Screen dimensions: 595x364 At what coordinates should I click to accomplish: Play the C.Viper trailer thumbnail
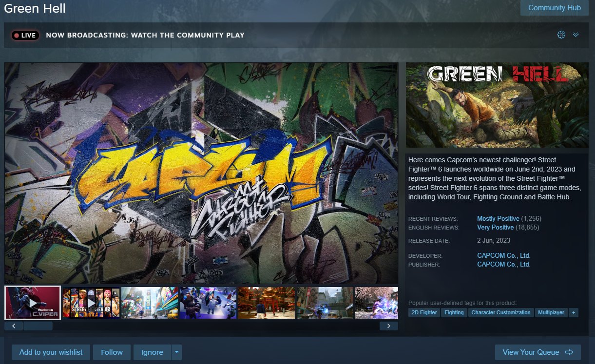[33, 303]
